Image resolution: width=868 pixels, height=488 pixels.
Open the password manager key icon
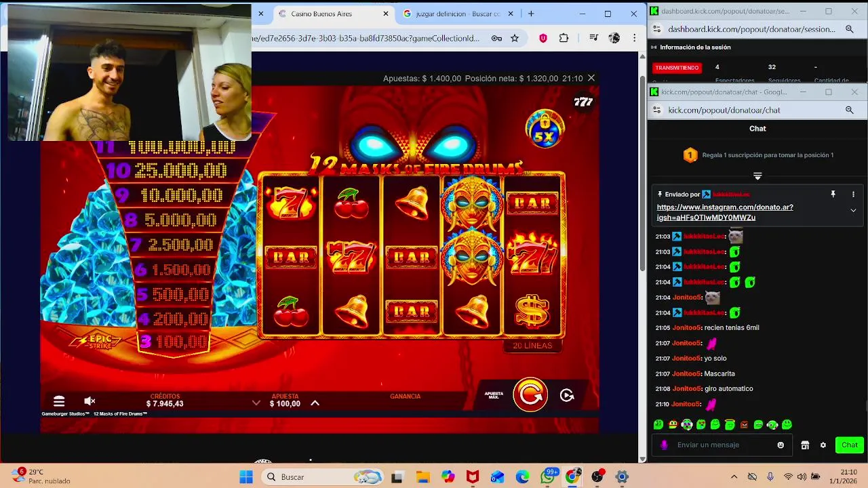pos(496,38)
